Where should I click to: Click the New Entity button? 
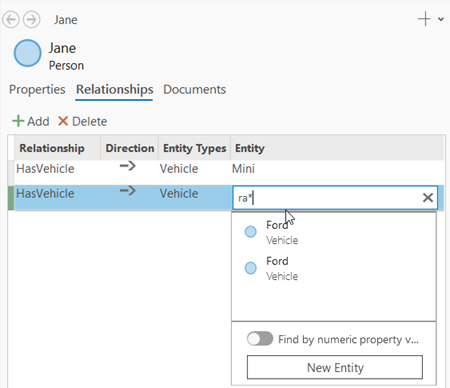335,367
